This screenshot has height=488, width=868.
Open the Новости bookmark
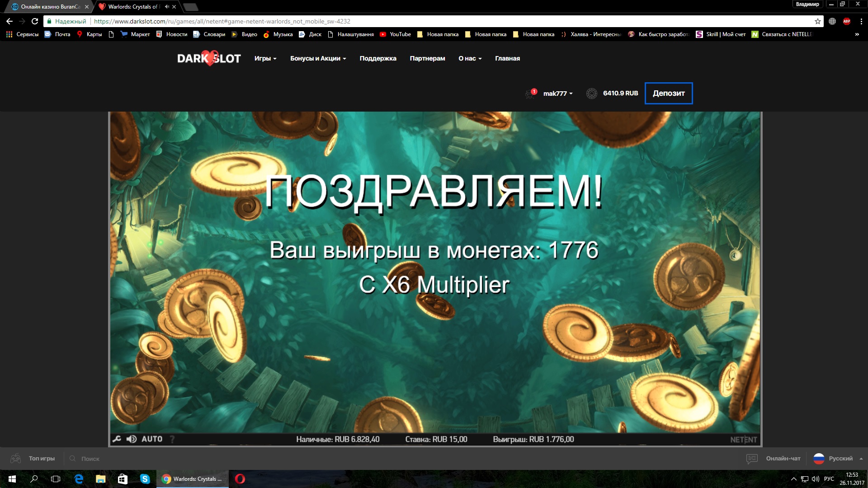pos(171,34)
